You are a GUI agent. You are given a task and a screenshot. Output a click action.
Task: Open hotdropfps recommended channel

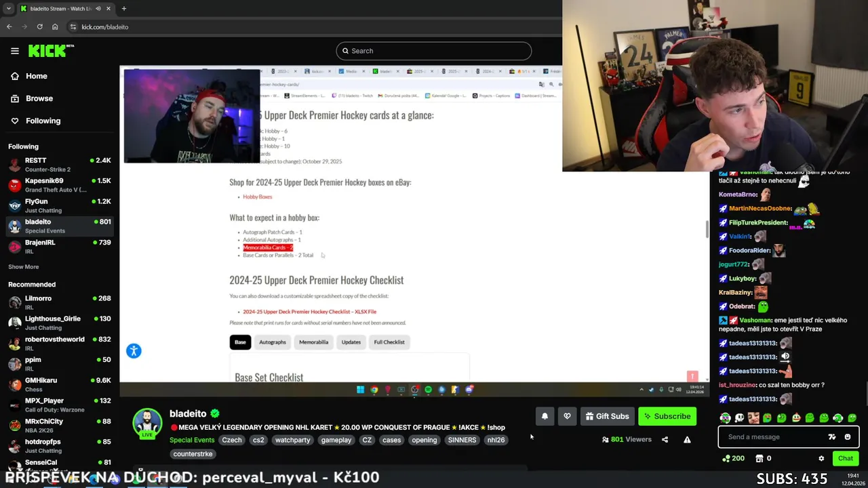click(x=60, y=445)
